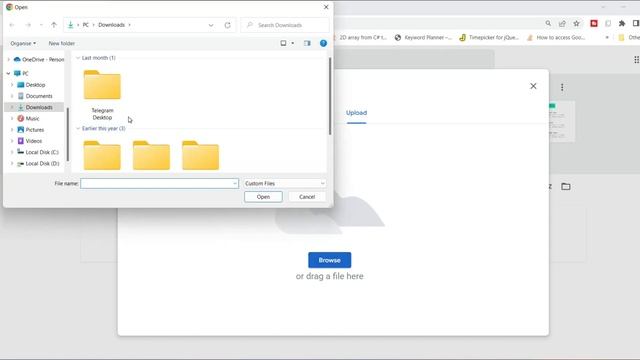Open the Timepicker for jQuery bookmark
This screenshot has width=640, height=360.
coord(489,38)
